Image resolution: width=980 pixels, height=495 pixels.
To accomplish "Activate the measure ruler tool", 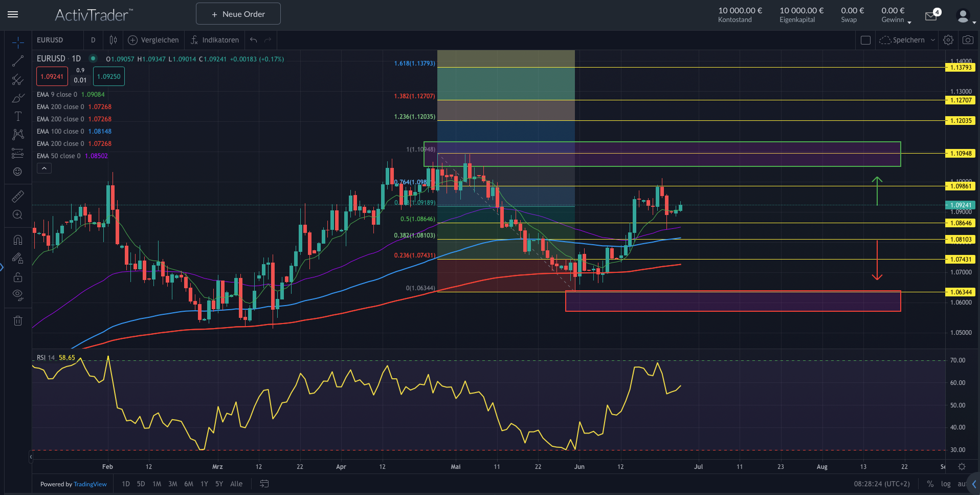I will (17, 196).
